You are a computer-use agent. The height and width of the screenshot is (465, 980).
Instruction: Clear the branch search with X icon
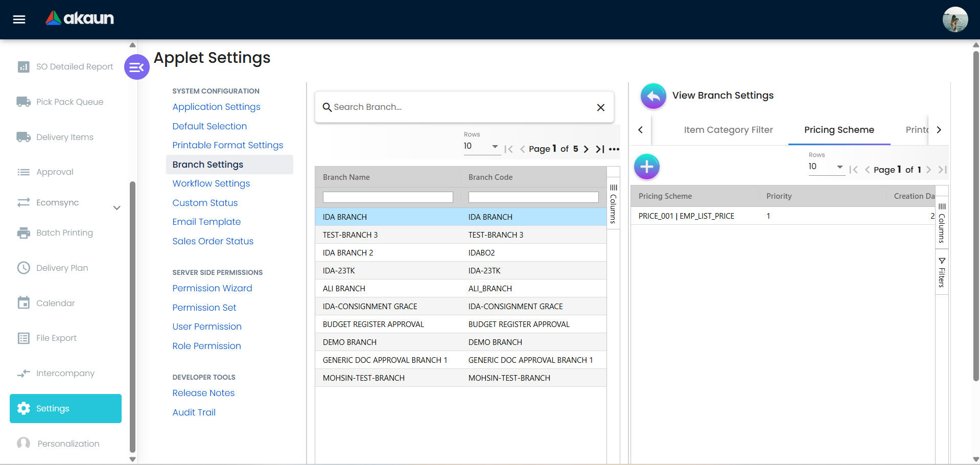point(600,107)
